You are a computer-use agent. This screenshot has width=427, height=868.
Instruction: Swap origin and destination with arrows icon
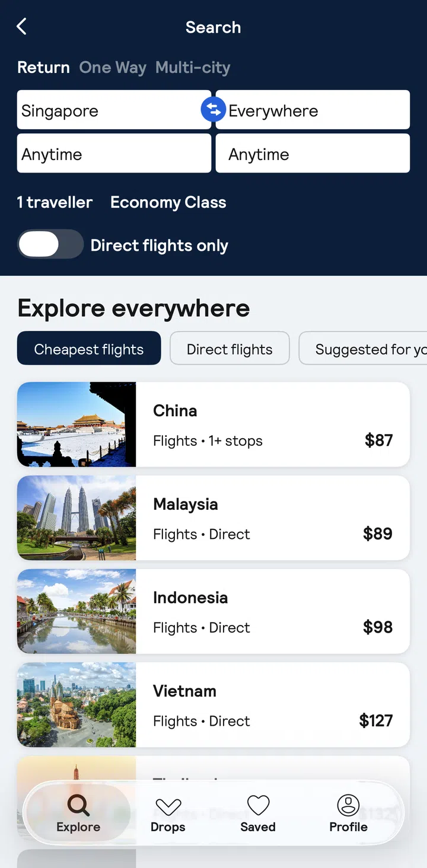pos(213,110)
